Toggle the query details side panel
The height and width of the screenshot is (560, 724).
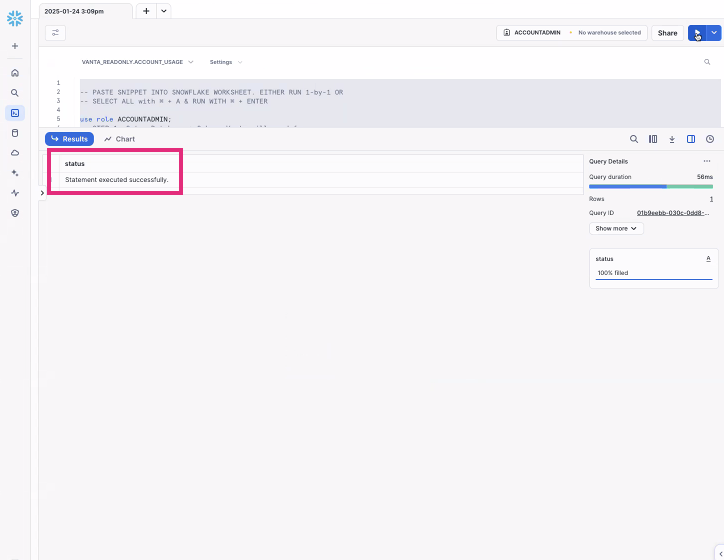[691, 139]
